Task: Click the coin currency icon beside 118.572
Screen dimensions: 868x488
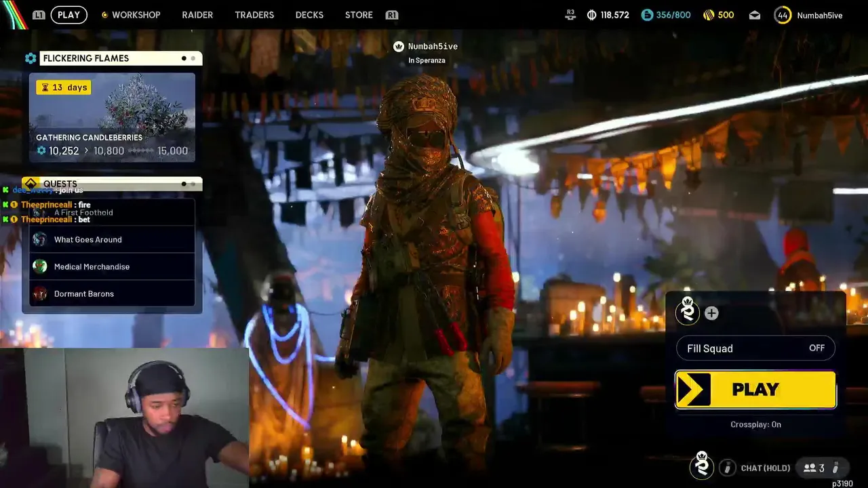Action: [591, 15]
